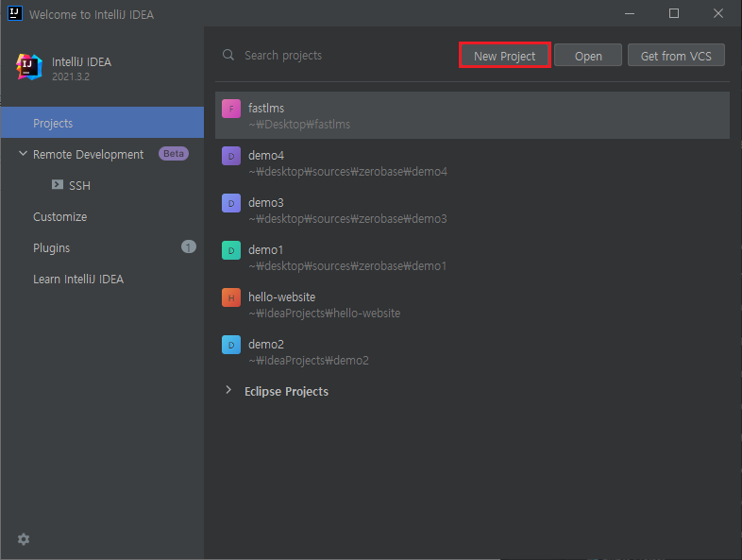
Task: Close the Welcome to IntelliJ IDEA window
Action: [x=717, y=13]
